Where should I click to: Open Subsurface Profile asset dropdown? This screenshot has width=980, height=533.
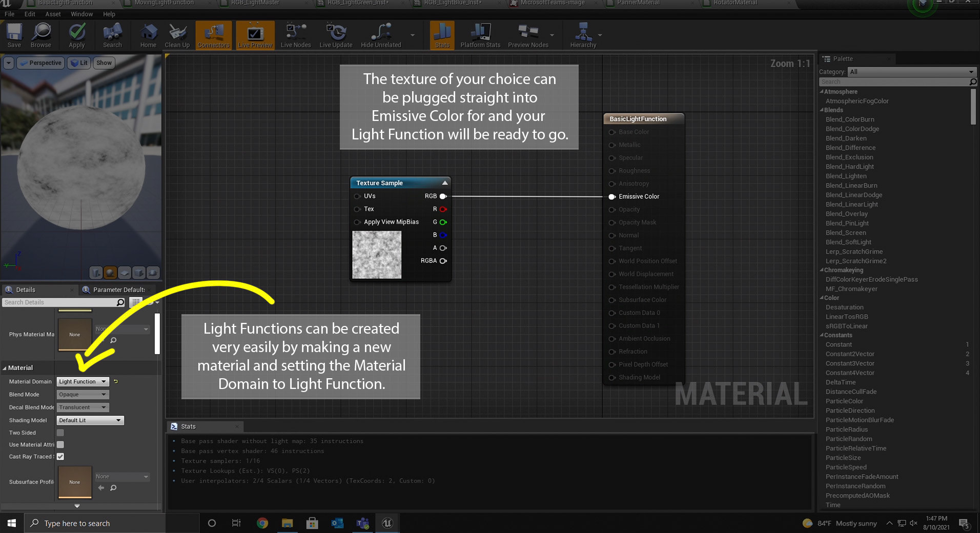click(x=122, y=477)
